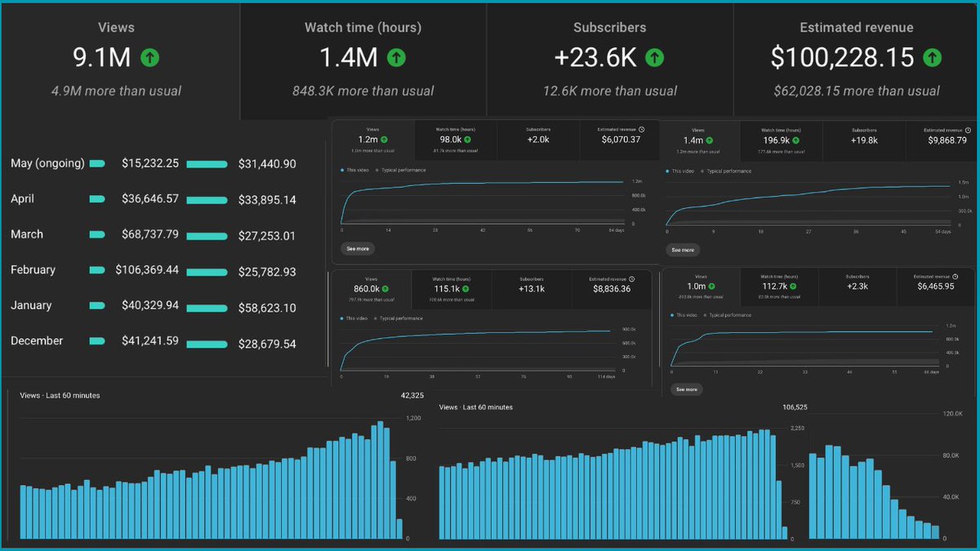The width and height of the screenshot is (980, 551).
Task: Click See more under the 1.4m views chart
Action: tap(683, 250)
